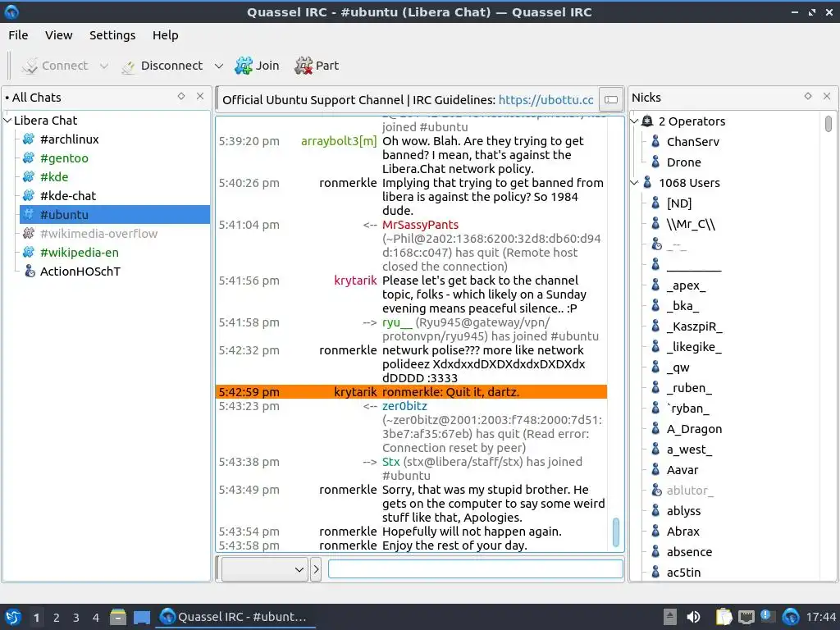This screenshot has height=630, width=840.
Task: Click the highlighted krytarik message line
Action: tap(411, 392)
